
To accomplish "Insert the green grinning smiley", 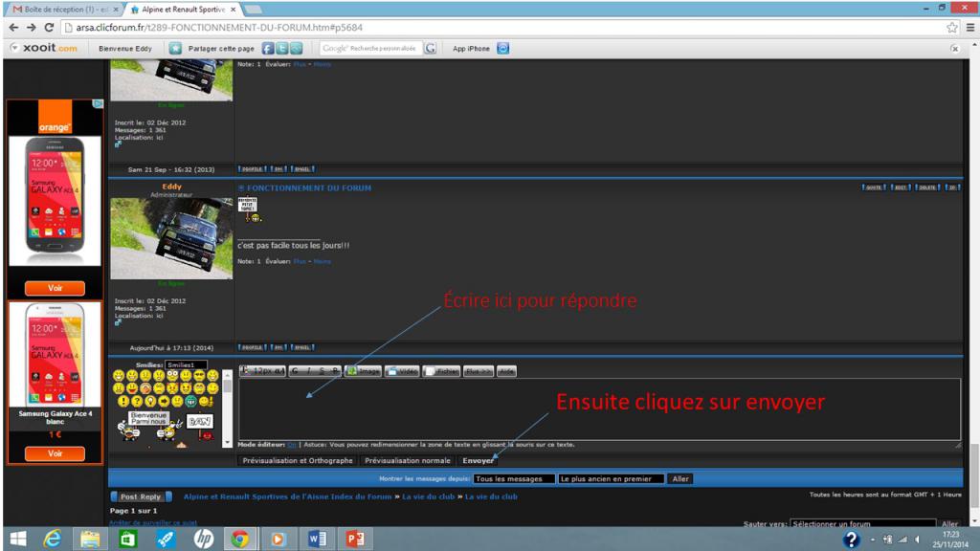I will click(190, 401).
